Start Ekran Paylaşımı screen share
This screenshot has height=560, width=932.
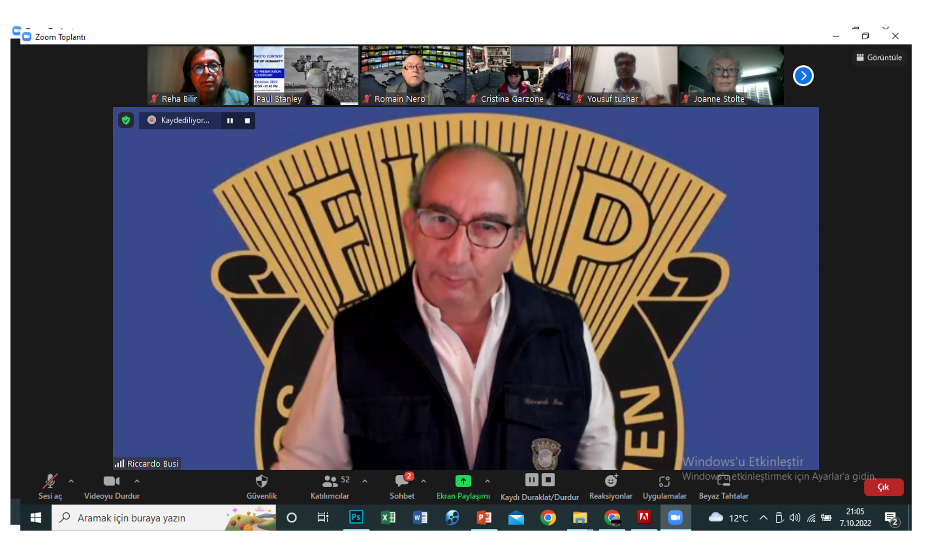click(x=463, y=486)
